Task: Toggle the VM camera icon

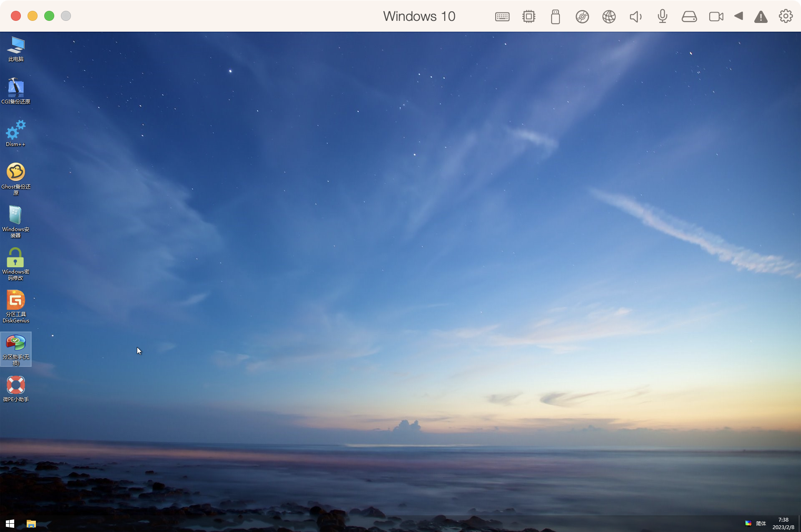Action: coord(716,17)
